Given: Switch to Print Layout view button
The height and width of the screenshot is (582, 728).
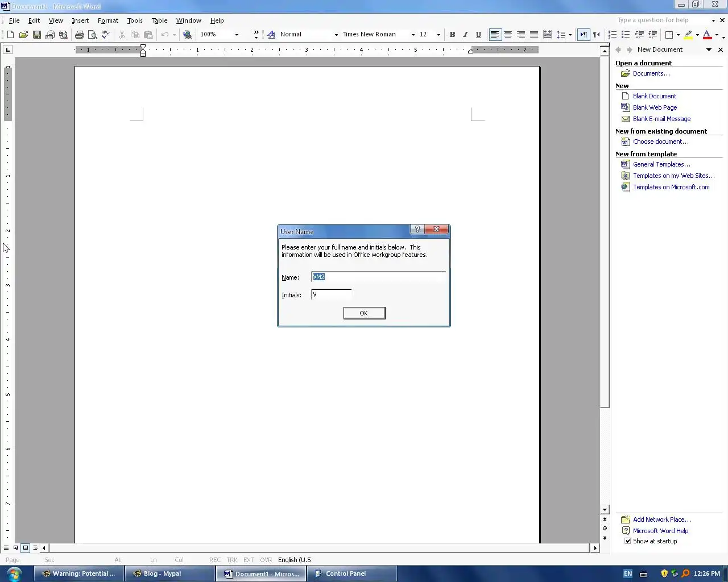Looking at the screenshot, I should tap(26, 548).
